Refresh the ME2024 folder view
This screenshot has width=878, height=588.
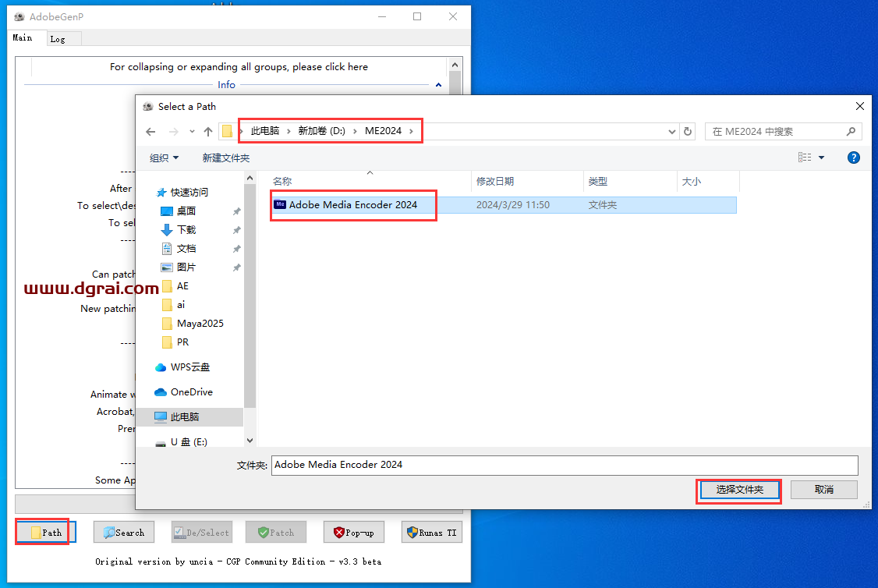[688, 132]
